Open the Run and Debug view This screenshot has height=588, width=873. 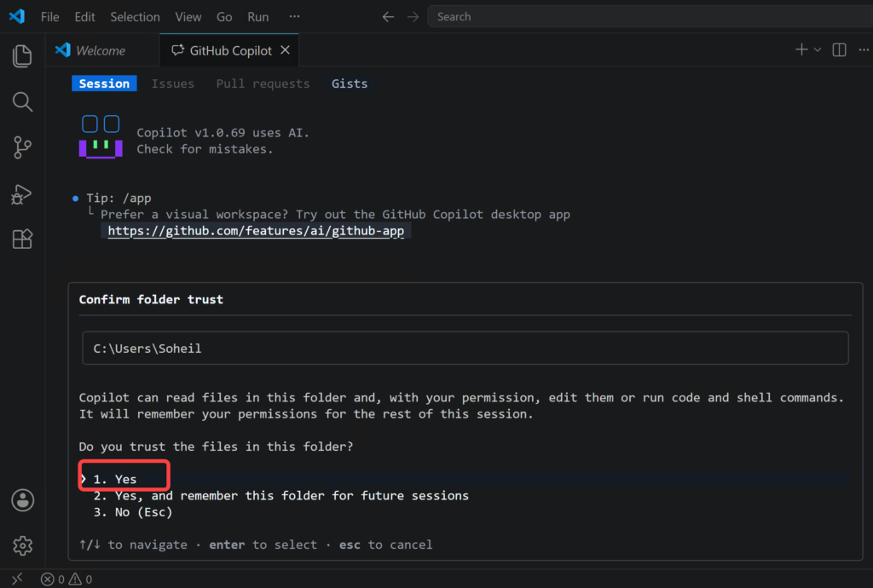pyautogui.click(x=21, y=194)
